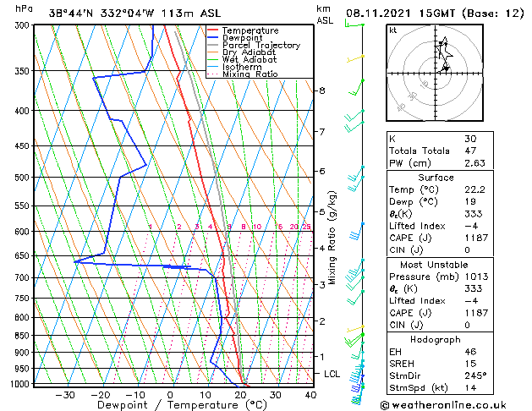Click the date header 08.11.2021 15GMT
Viewport: 532px width, 411px height.
pos(400,14)
